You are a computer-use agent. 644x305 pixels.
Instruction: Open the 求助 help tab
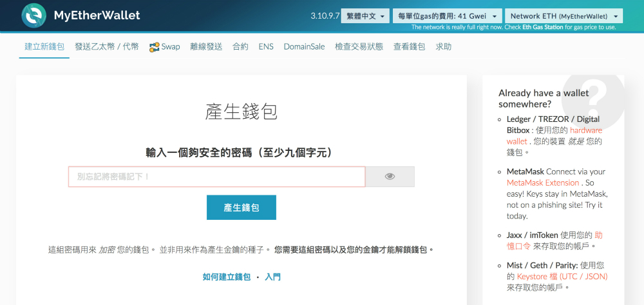click(444, 47)
